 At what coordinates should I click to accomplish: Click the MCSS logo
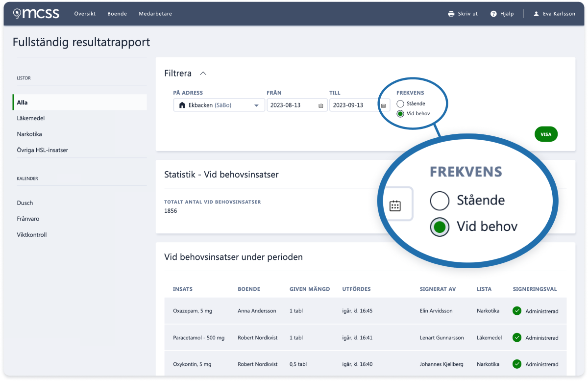click(x=36, y=13)
